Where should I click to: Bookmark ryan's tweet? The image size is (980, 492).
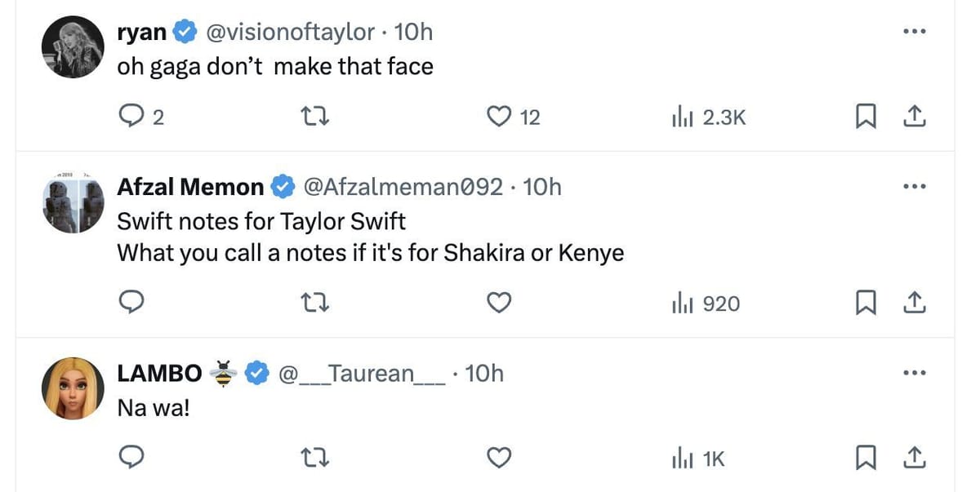click(x=865, y=117)
